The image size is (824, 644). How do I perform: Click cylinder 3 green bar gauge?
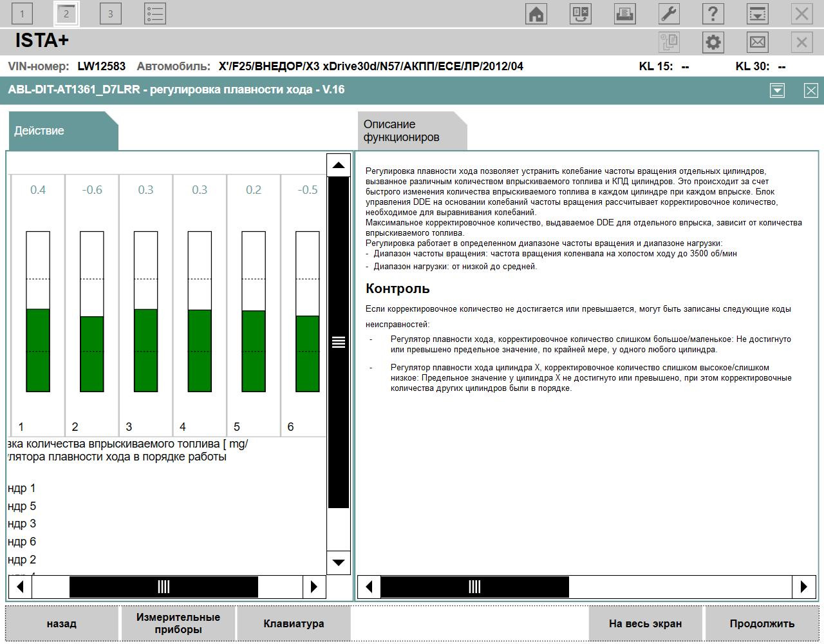pos(146,312)
